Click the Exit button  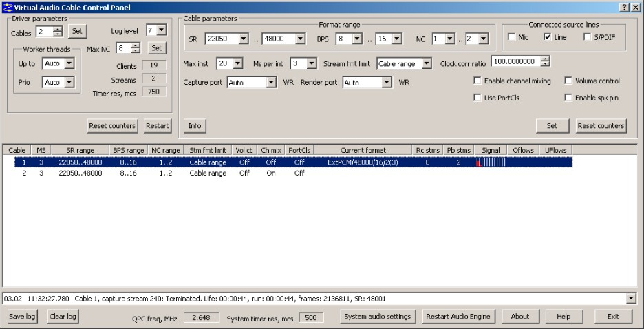coord(613,317)
